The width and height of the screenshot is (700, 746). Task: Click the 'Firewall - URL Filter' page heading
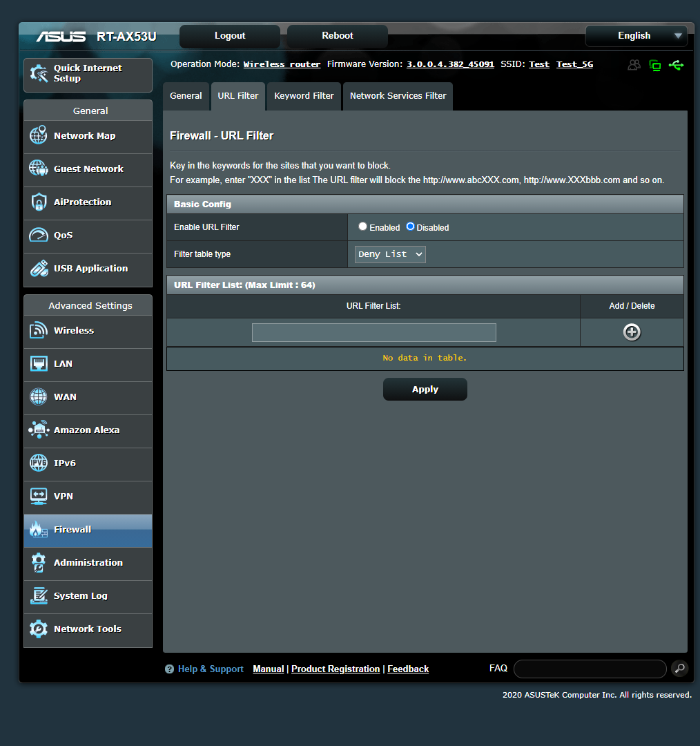[222, 135]
